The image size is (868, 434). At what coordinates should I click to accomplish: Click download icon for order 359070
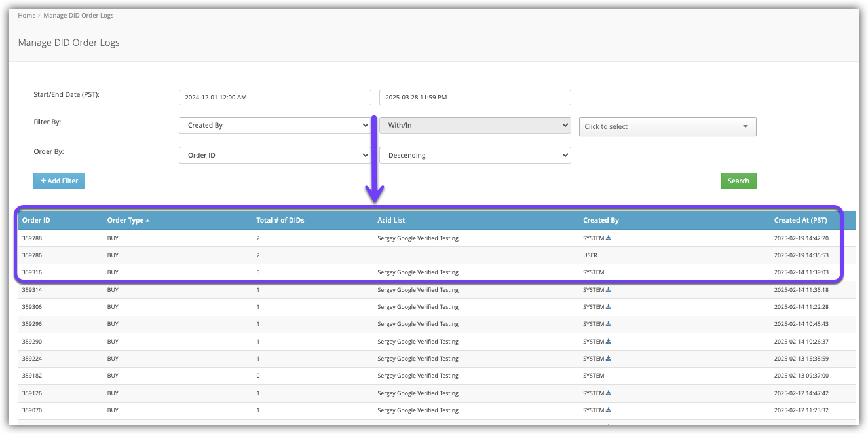pos(609,410)
